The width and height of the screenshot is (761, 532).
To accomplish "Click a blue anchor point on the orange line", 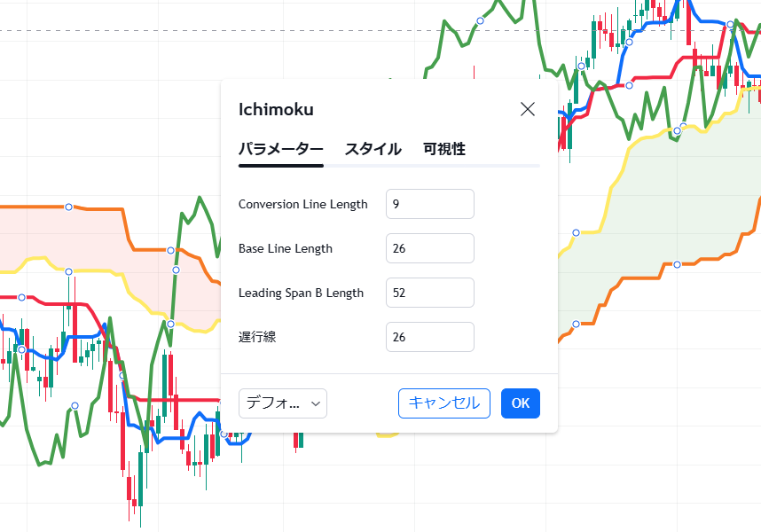I will click(x=68, y=207).
